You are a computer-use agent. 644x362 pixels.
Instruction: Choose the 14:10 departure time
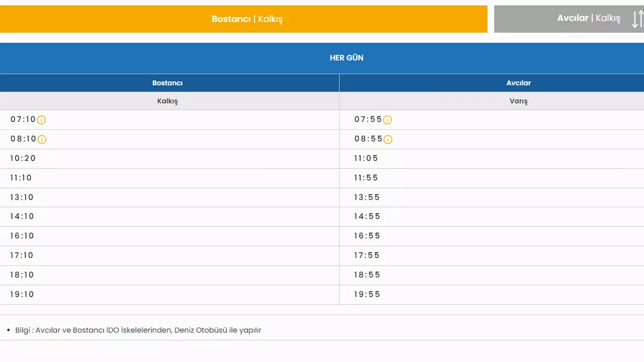[x=22, y=217]
